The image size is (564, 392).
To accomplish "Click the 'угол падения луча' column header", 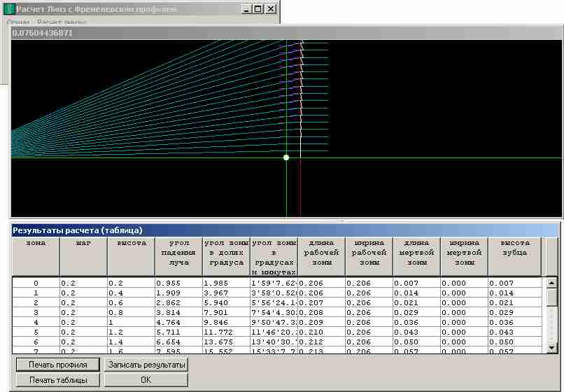I will coord(178,255).
